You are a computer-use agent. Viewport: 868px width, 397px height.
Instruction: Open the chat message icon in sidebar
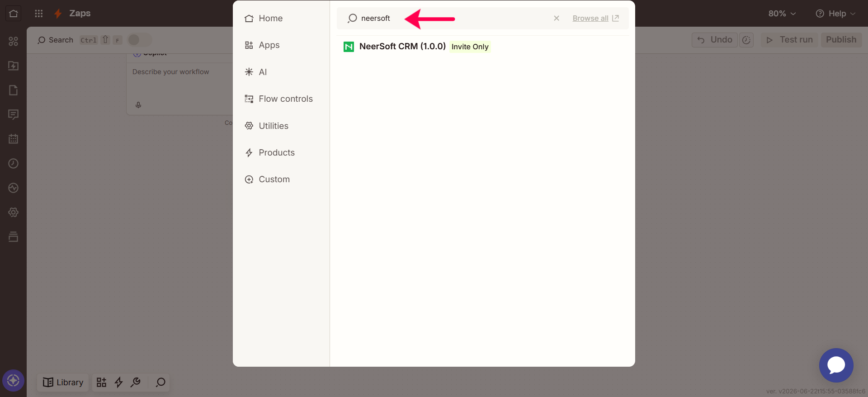[14, 114]
